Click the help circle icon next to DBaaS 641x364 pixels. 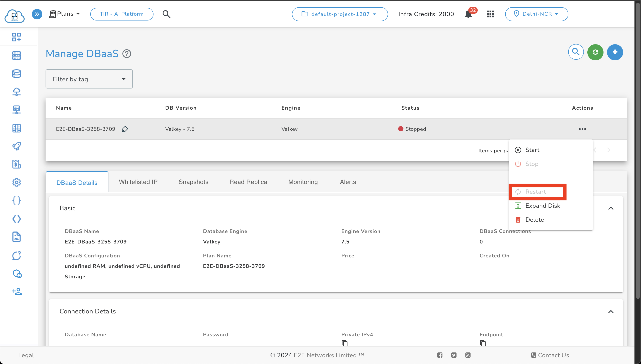pyautogui.click(x=127, y=54)
